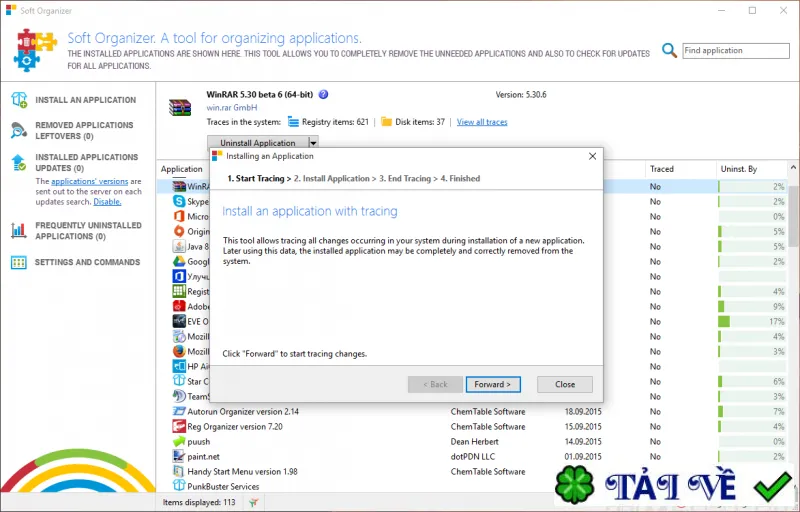800x512 pixels.
Task: Select the Microsoft Office row icon
Action: click(x=179, y=216)
